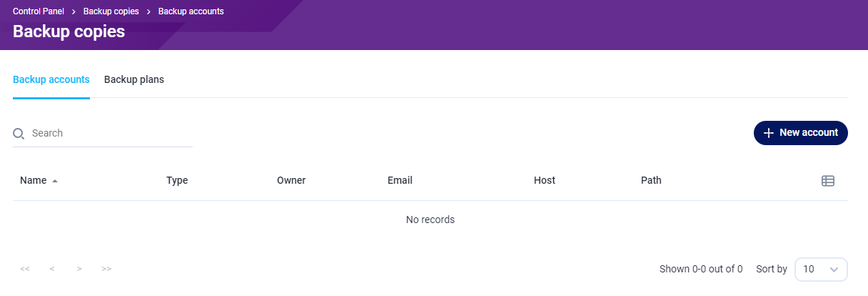Click the 'Backup copies' page heading

coord(69,31)
